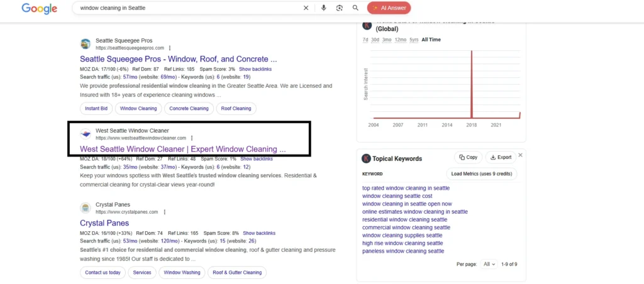Click the Keywords Everywhere icon by Topical Keywords
Viewport: 644px width, 284px height.
click(x=366, y=158)
